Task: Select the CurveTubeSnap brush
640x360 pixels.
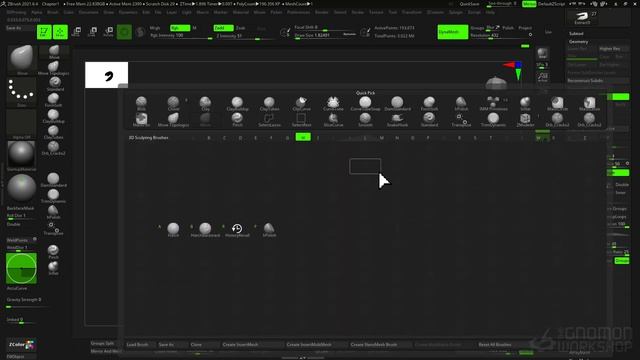Action: (x=365, y=104)
